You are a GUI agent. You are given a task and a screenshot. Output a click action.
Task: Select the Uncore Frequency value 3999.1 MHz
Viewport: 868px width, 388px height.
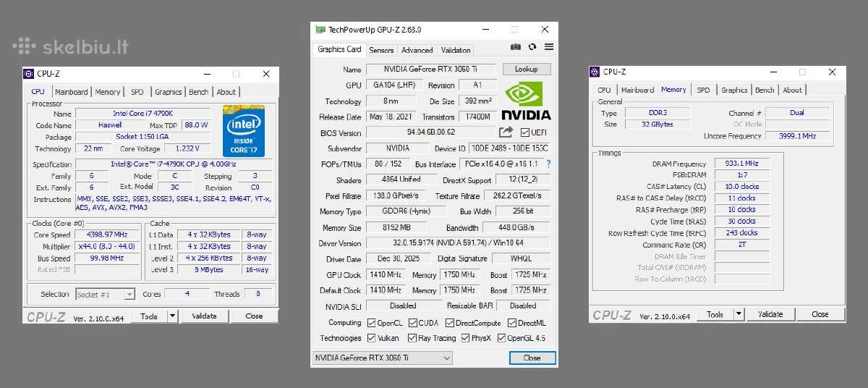tap(797, 136)
